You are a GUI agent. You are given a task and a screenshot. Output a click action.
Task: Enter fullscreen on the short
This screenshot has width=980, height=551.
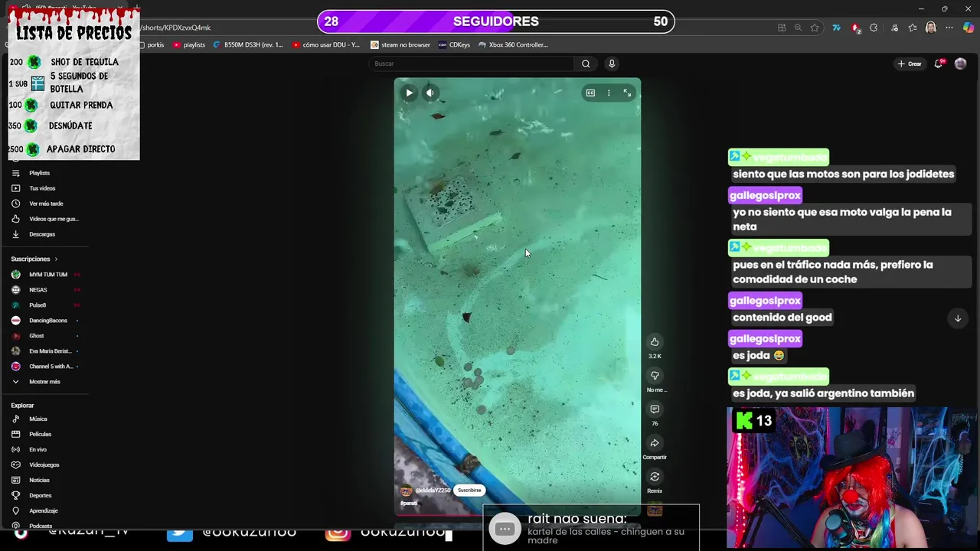(627, 93)
